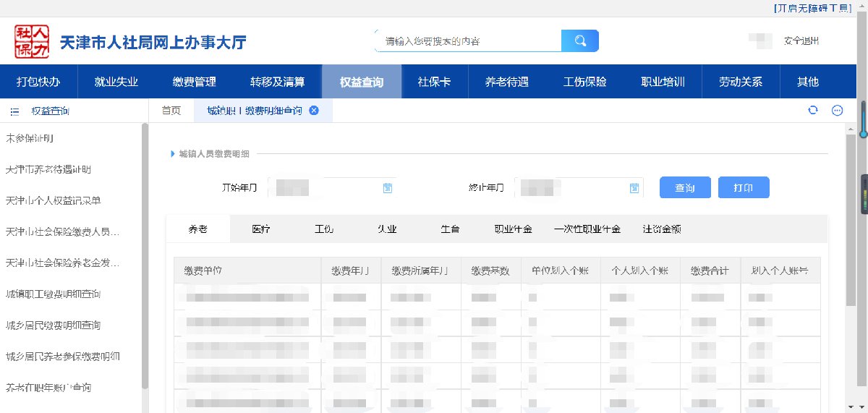The width and height of the screenshot is (868, 413).
Task: Click the refresh icon in tab bar
Action: [x=813, y=111]
